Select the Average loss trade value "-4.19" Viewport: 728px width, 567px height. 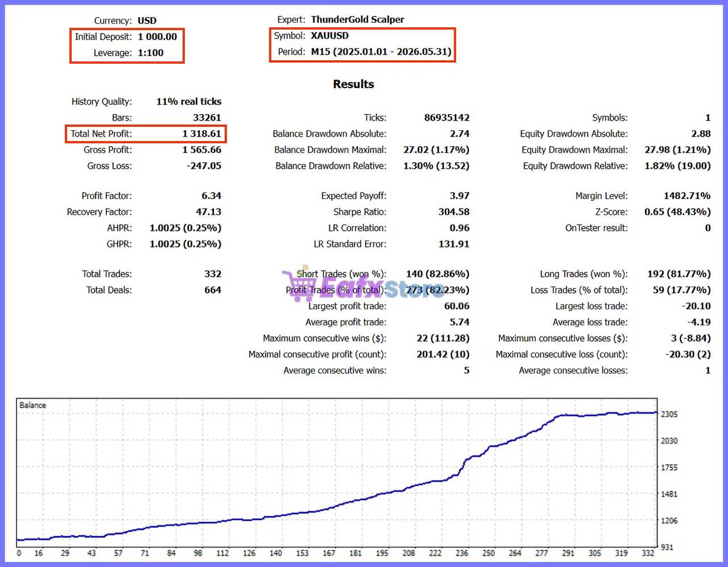pyautogui.click(x=699, y=322)
